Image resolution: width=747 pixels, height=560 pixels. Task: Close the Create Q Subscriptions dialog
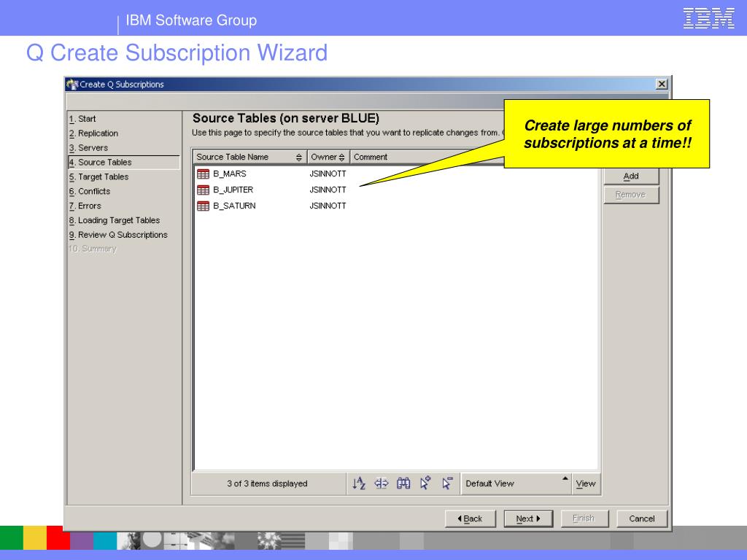coord(662,85)
